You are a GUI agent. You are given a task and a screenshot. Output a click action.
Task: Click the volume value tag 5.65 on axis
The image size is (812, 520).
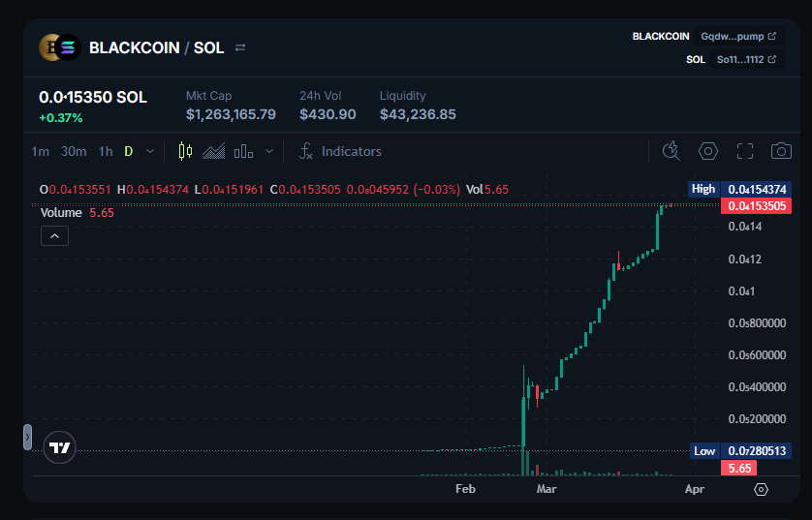pyautogui.click(x=739, y=469)
